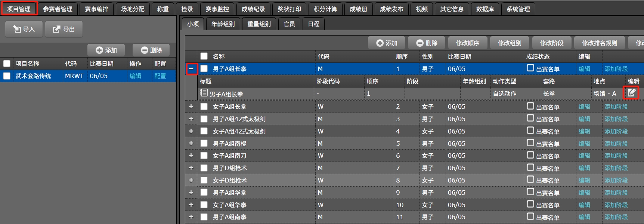
Task: Select checkbox for 女子D组枪术
Action: [x=204, y=180]
